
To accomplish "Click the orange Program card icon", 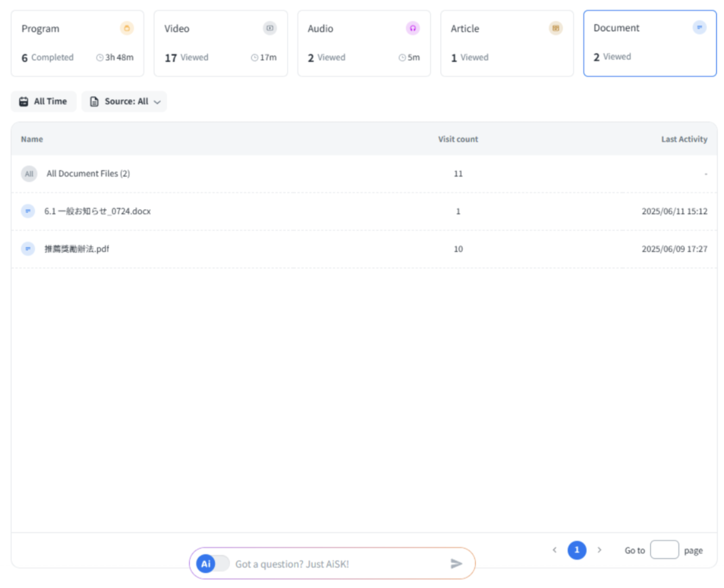I will pos(127,28).
